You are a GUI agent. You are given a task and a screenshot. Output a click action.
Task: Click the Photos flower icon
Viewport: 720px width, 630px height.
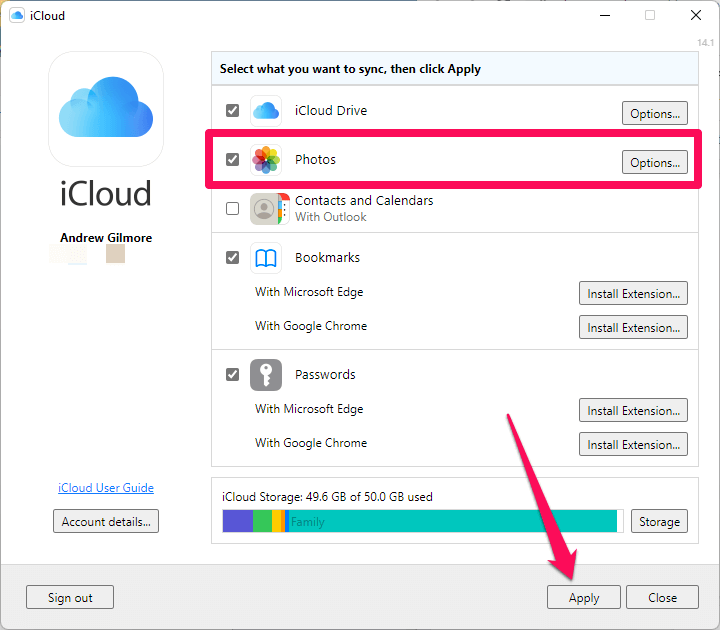pos(266,160)
